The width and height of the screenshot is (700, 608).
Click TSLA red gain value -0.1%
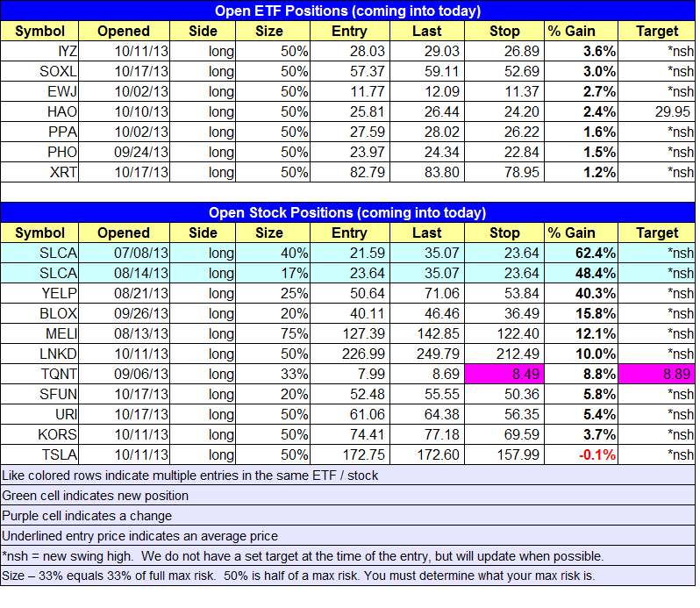coord(596,454)
